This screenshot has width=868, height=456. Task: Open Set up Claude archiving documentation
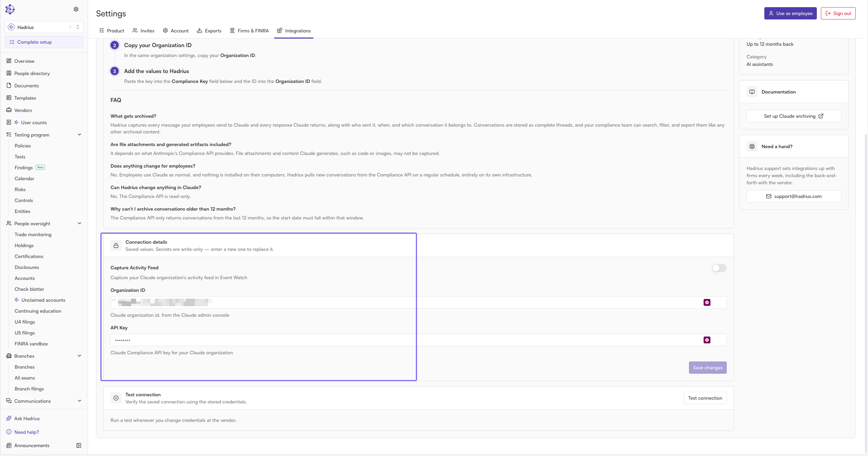[794, 116]
